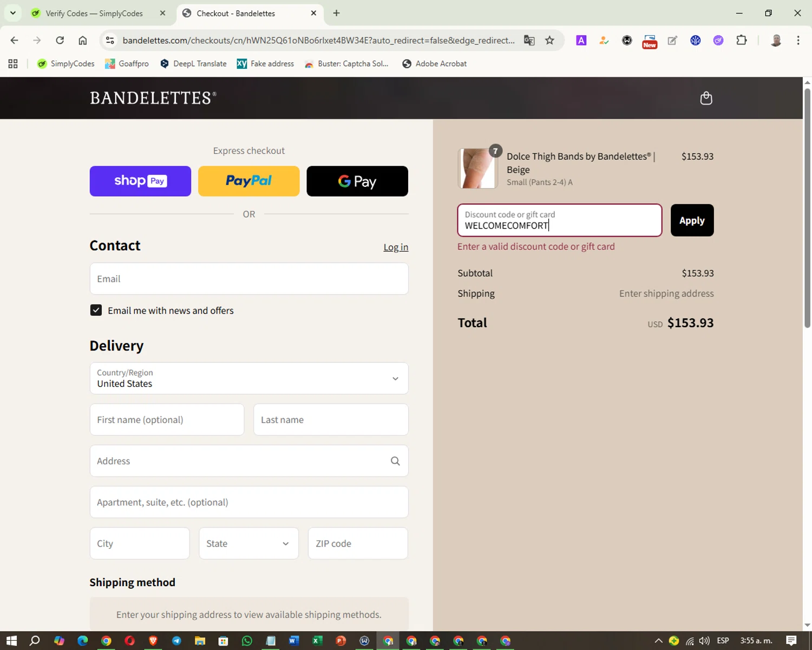
Task: Open the Extensions puzzle piece menu
Action: tap(742, 40)
